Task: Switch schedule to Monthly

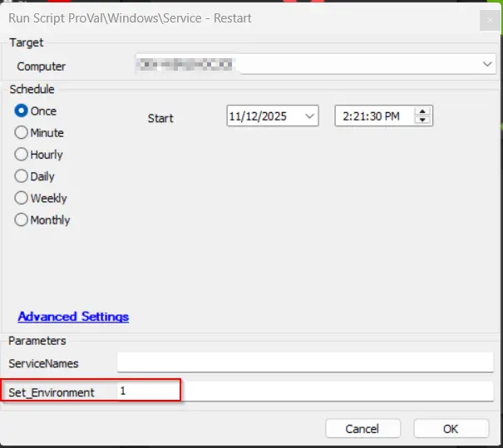Action: pos(22,220)
